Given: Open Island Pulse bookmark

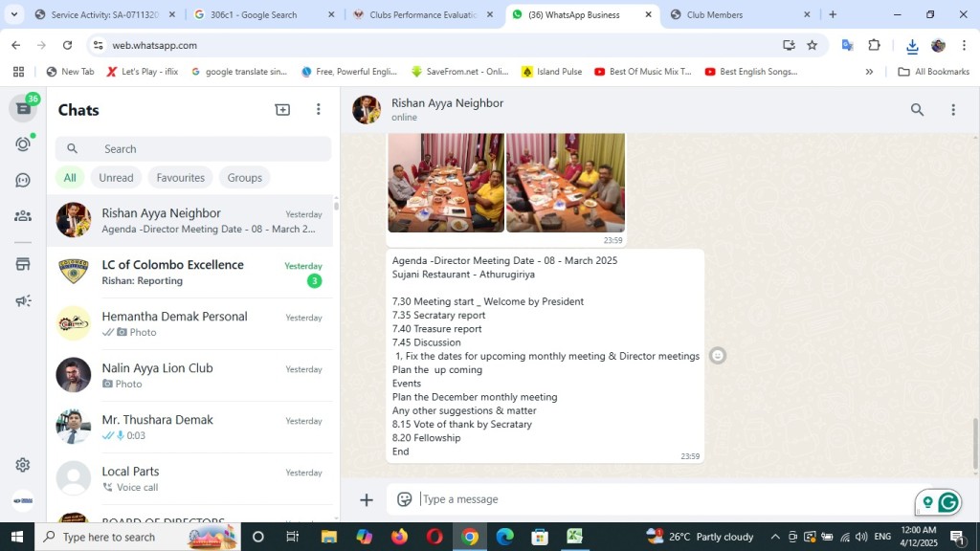Looking at the screenshot, I should point(552,72).
